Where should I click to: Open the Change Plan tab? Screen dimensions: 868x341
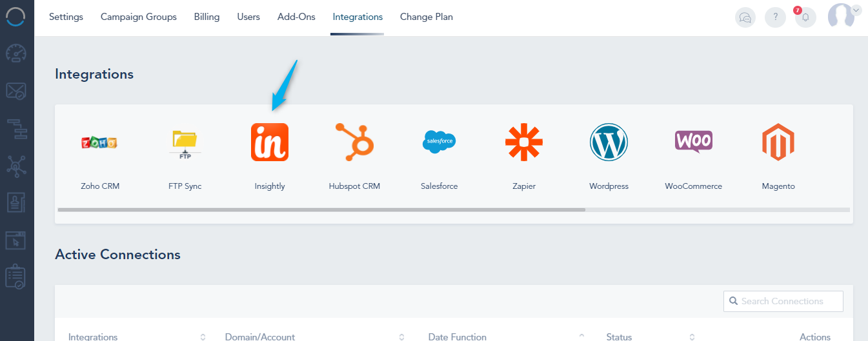[x=427, y=17]
